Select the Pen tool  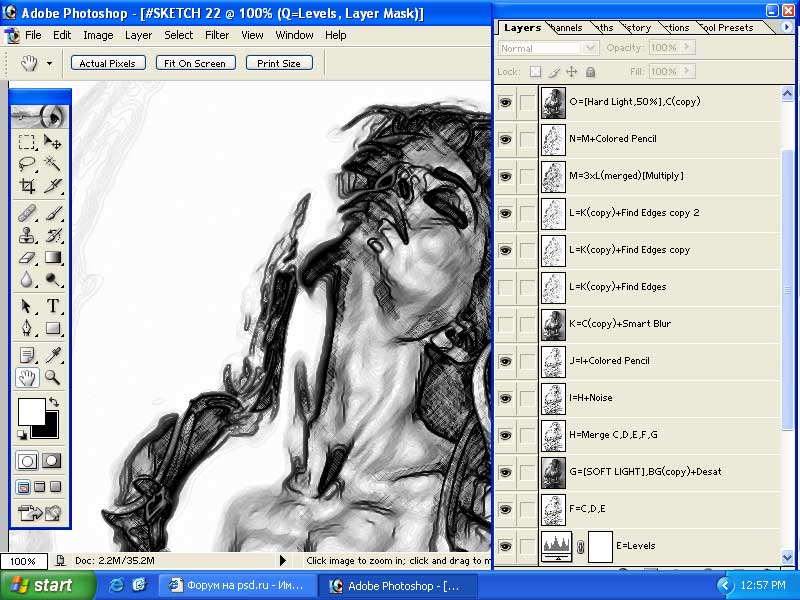click(27, 328)
